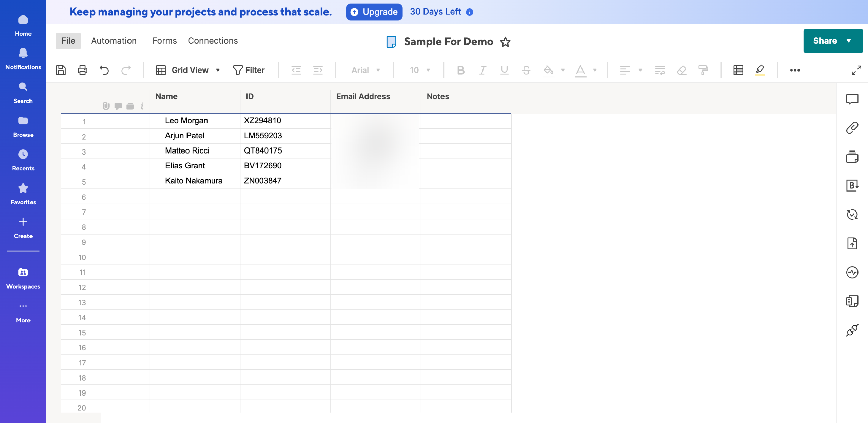The height and width of the screenshot is (423, 868).
Task: Open the summary sheet panel icon
Action: point(852,301)
